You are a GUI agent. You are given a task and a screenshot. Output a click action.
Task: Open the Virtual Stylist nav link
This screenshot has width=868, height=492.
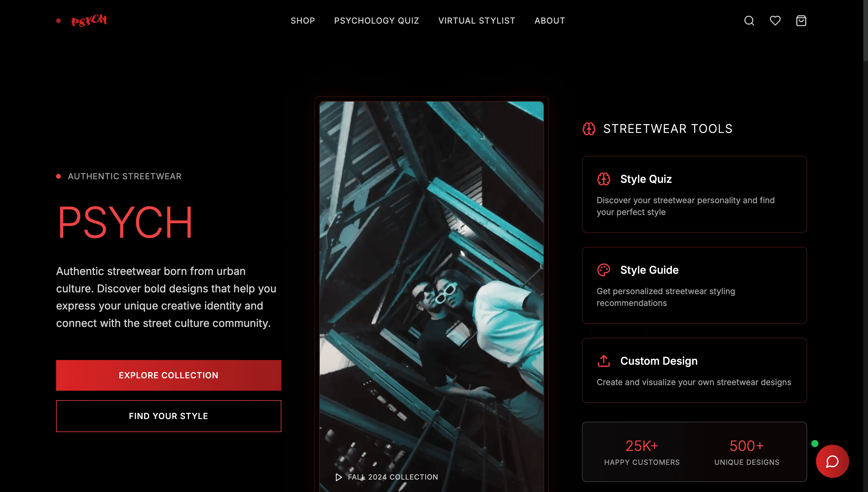[x=477, y=21]
